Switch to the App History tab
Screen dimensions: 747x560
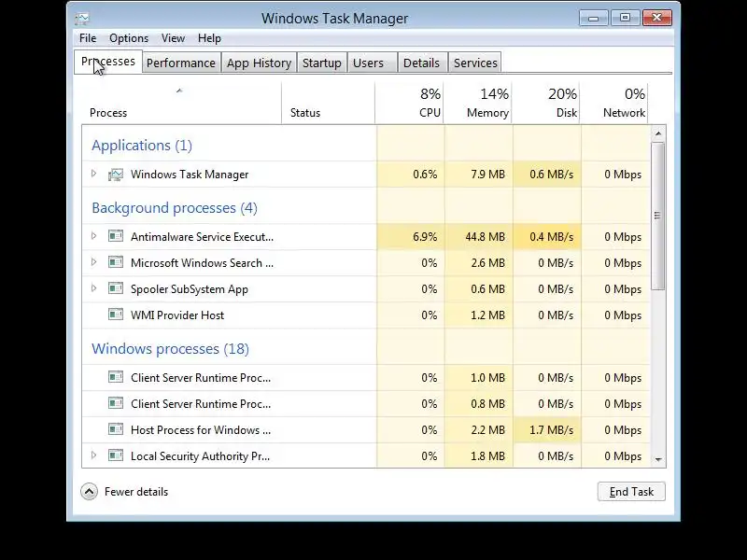pyautogui.click(x=259, y=63)
